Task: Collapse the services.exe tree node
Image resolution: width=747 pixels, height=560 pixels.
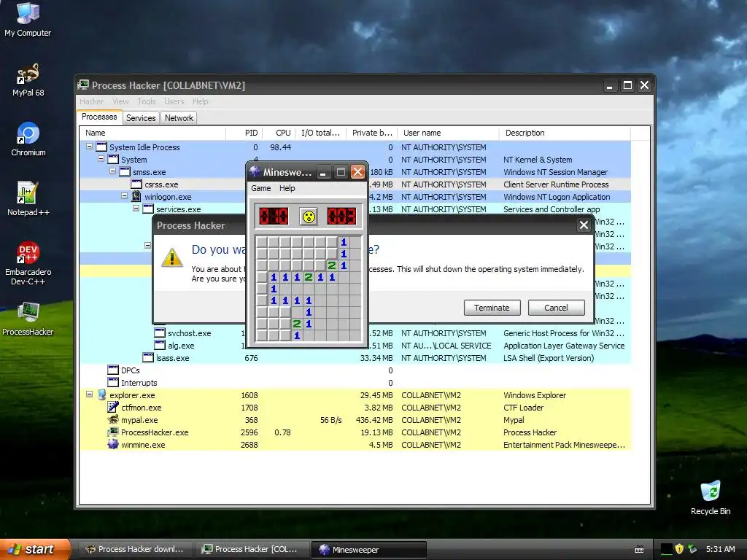Action: click(136, 209)
